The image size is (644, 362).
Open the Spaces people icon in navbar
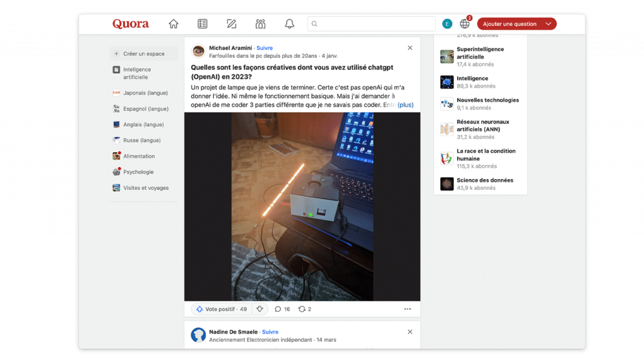coord(260,24)
